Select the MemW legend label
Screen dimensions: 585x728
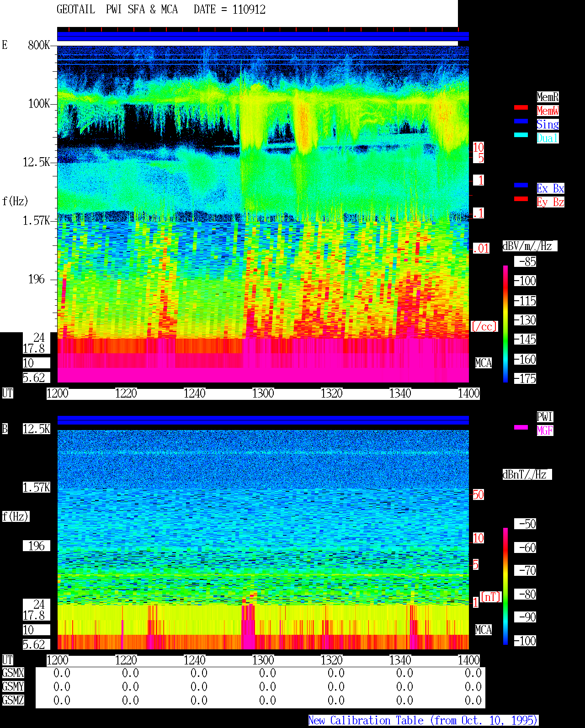pos(548,111)
